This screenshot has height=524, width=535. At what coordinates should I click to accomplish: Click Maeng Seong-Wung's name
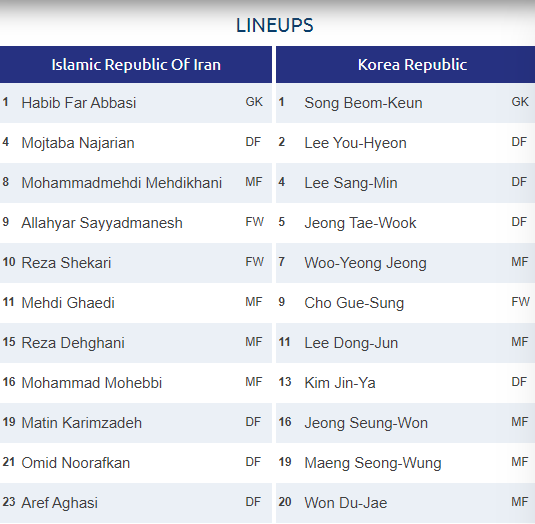[373, 463]
